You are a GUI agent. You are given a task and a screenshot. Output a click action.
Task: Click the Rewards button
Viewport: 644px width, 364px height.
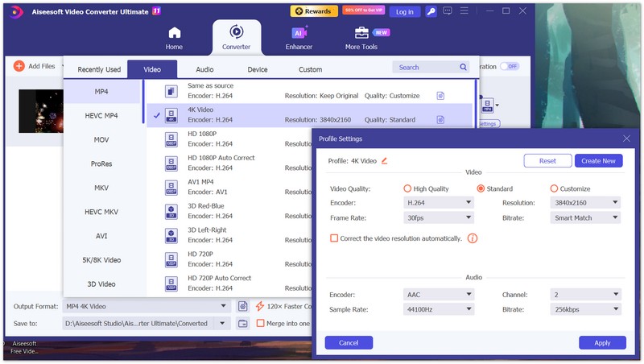point(314,11)
